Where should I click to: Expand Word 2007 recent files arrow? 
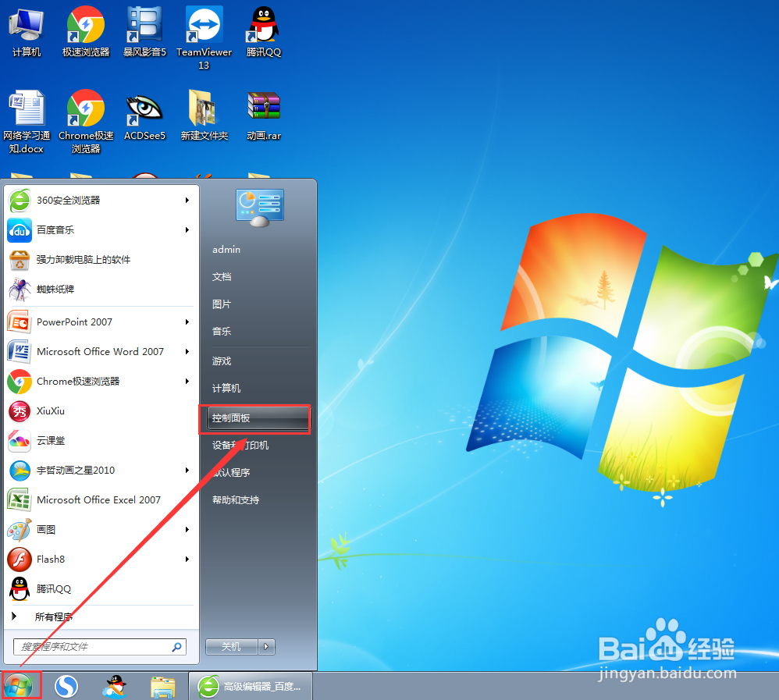tap(187, 352)
